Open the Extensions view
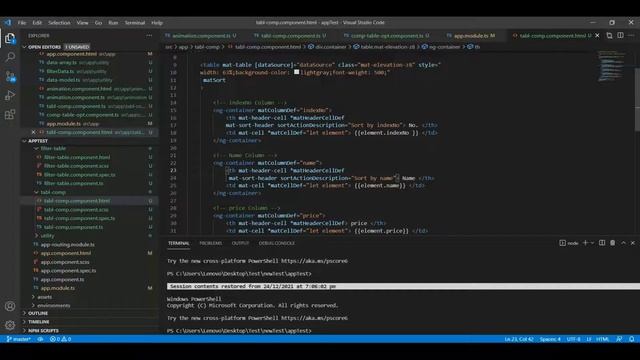The height and width of the screenshot is (360, 640). tap(10, 114)
